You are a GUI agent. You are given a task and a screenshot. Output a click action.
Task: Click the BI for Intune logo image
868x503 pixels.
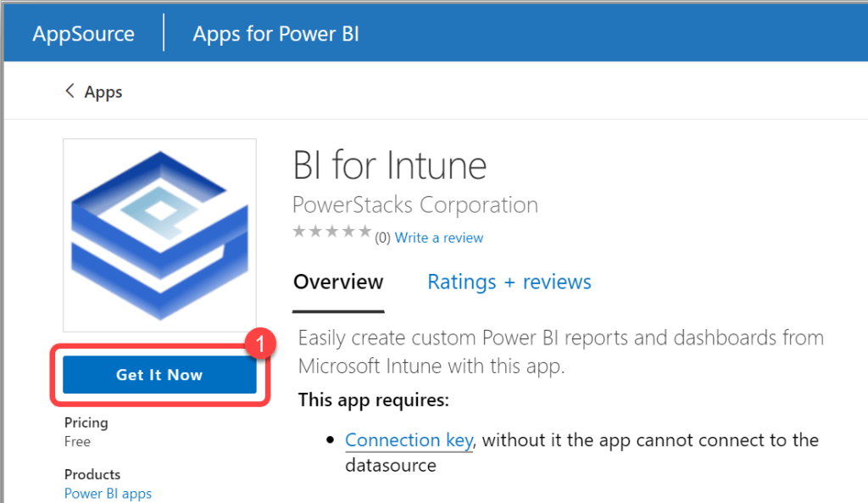pos(159,235)
